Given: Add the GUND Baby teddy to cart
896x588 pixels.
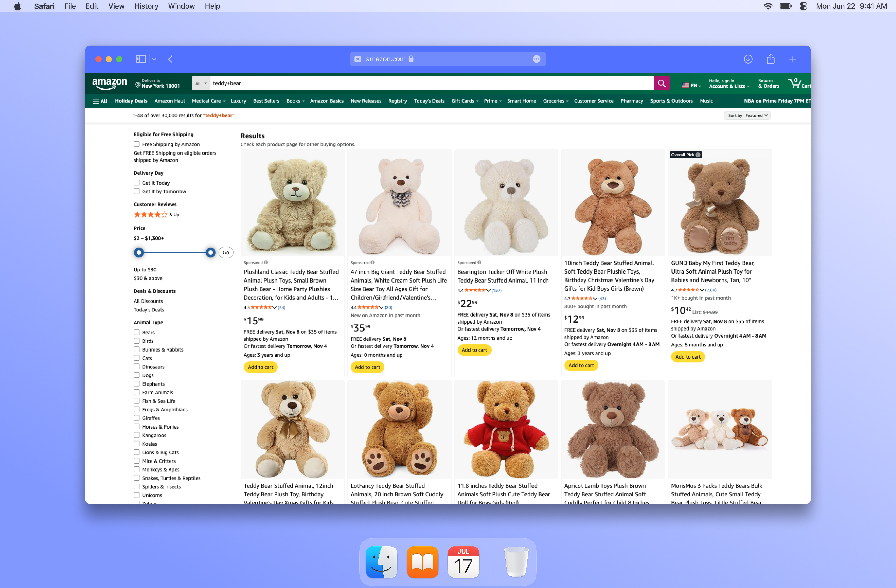Looking at the screenshot, I should point(688,356).
